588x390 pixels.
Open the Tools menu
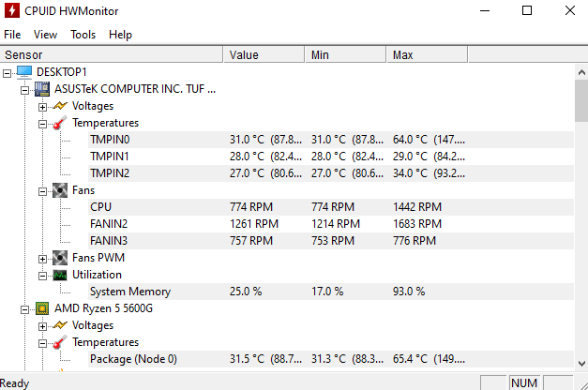83,35
